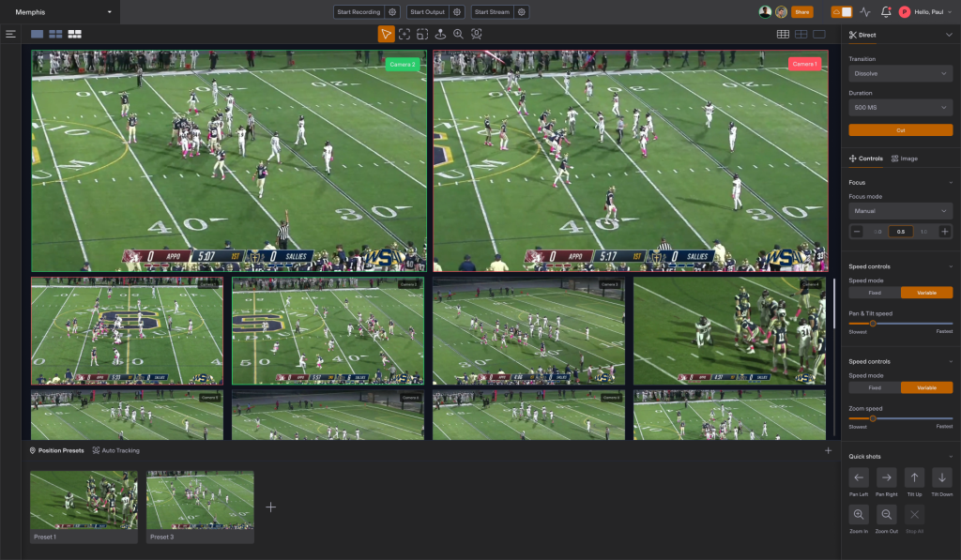The height and width of the screenshot is (560, 961).
Task: Toggle the orange cloud switch in header
Action: pos(842,11)
